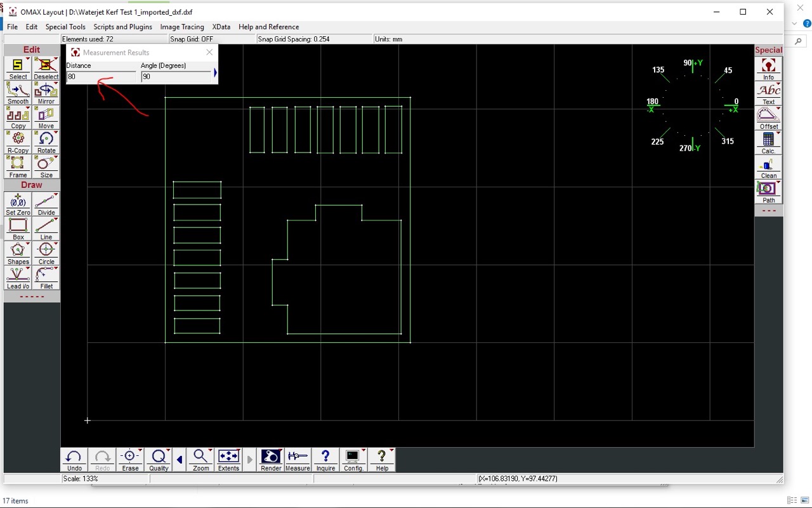
Task: Click the Special panel header
Action: 768,50
